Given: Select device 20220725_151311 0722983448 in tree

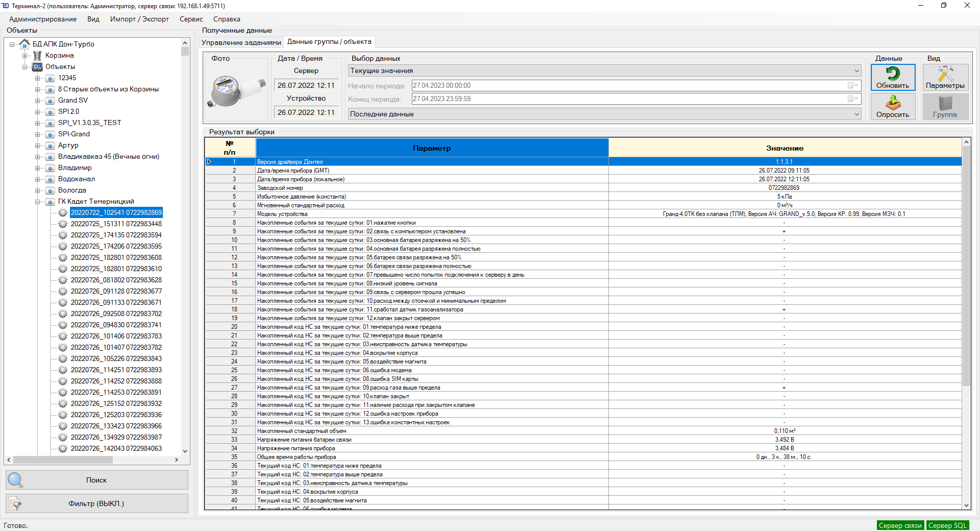Looking at the screenshot, I should pos(116,224).
